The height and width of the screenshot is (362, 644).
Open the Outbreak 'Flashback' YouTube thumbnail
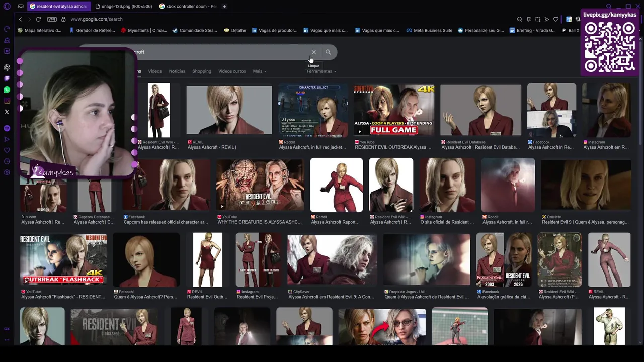[63, 259]
